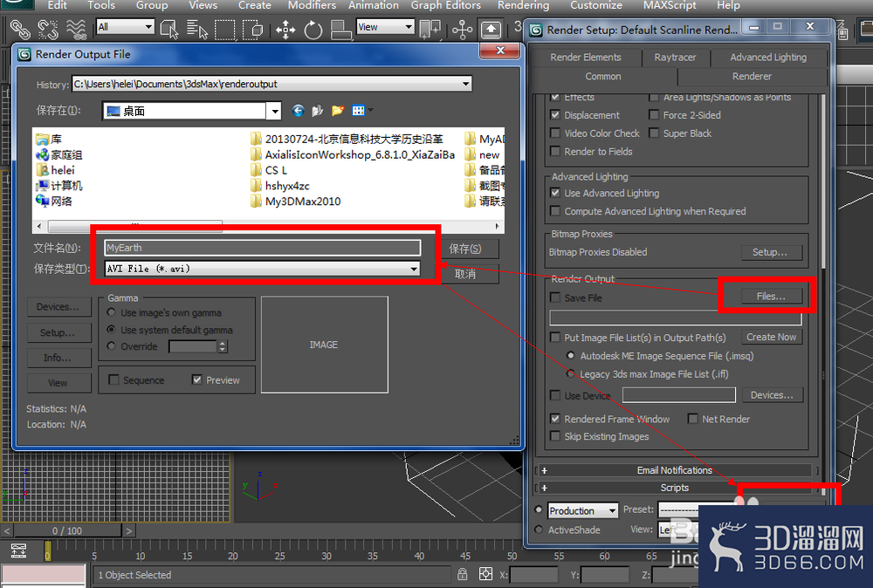Image resolution: width=873 pixels, height=588 pixels.
Task: Open Select by Name list tool
Action: pyautogui.click(x=196, y=29)
